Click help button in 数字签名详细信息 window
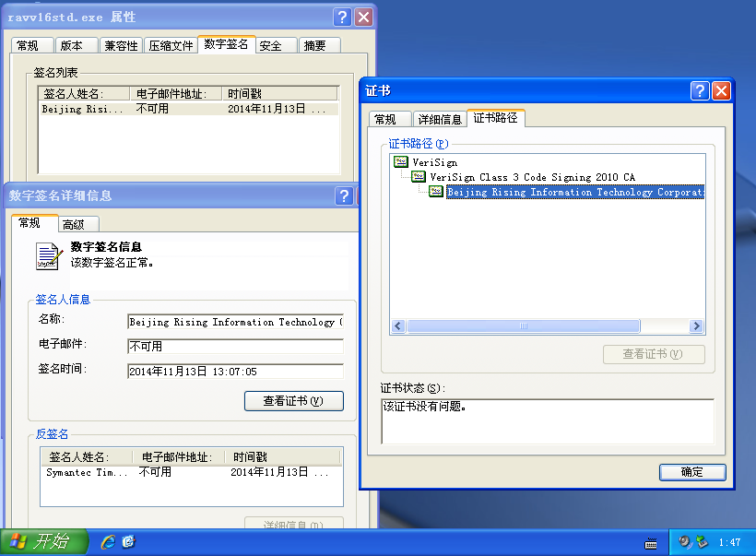Image resolution: width=756 pixels, height=556 pixels. click(x=344, y=195)
